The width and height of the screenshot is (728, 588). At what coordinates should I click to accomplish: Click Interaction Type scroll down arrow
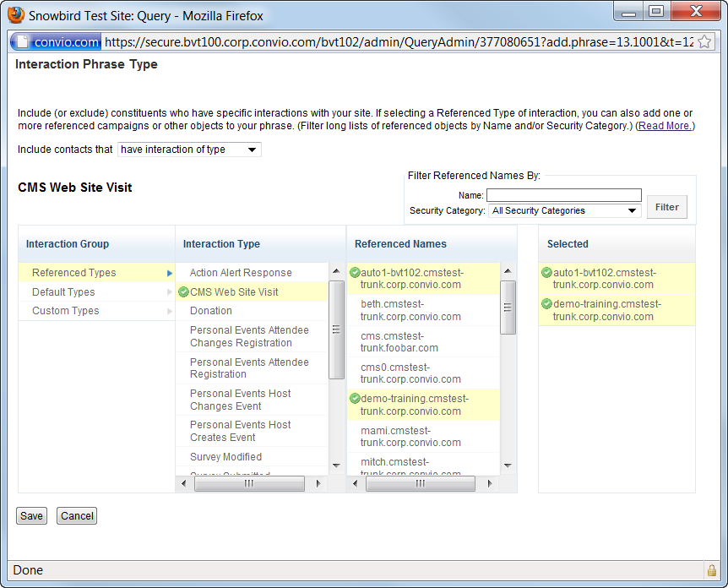pyautogui.click(x=336, y=465)
